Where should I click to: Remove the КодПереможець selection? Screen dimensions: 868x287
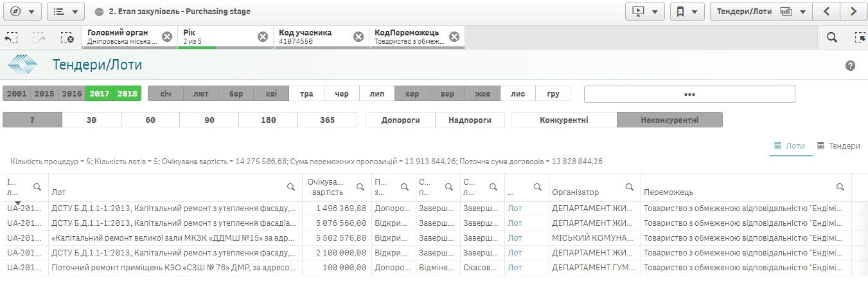(454, 37)
